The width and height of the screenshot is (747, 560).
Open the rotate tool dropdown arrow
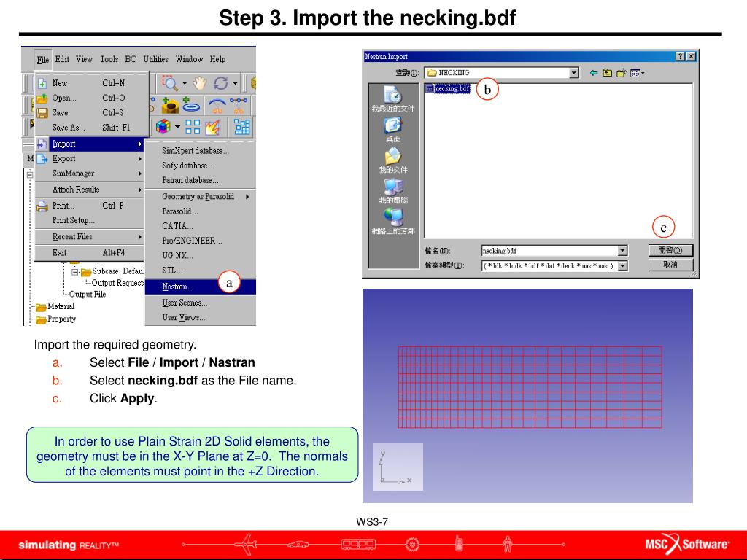click(235, 83)
